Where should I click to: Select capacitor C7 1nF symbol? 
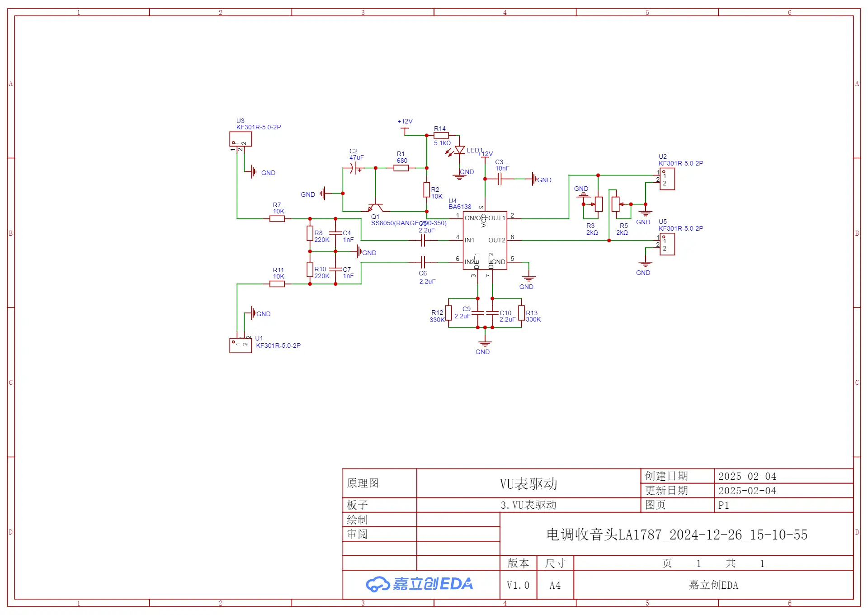click(x=335, y=270)
